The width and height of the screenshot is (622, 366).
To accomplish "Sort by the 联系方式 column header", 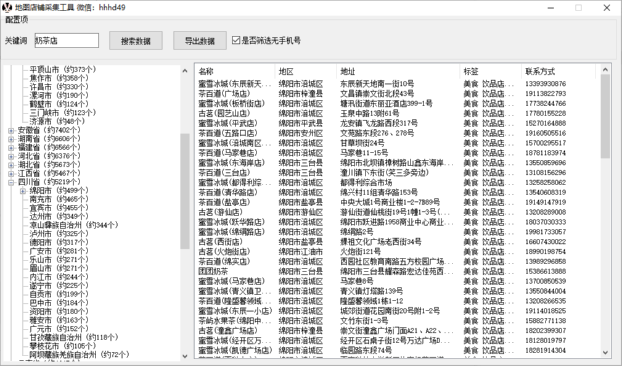I will click(559, 72).
